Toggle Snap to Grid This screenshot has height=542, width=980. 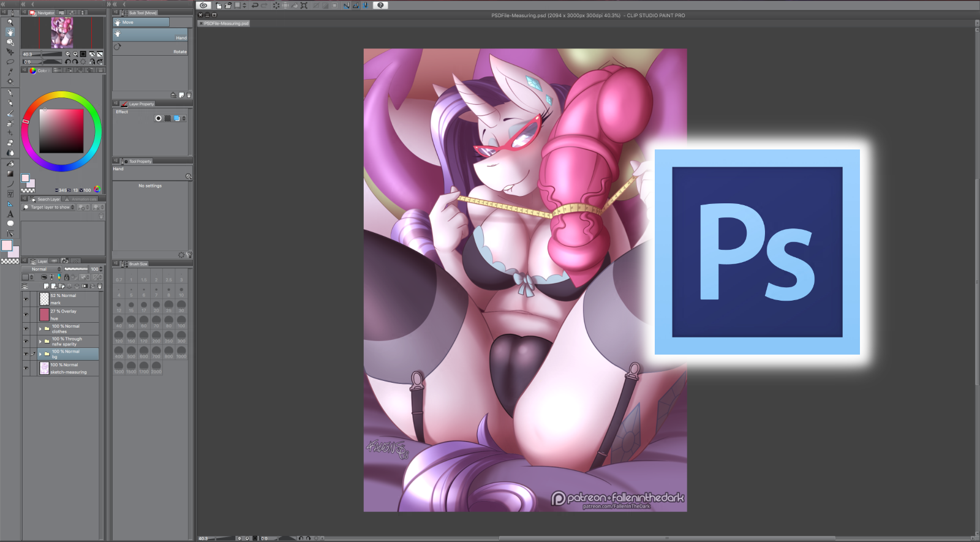tap(365, 6)
